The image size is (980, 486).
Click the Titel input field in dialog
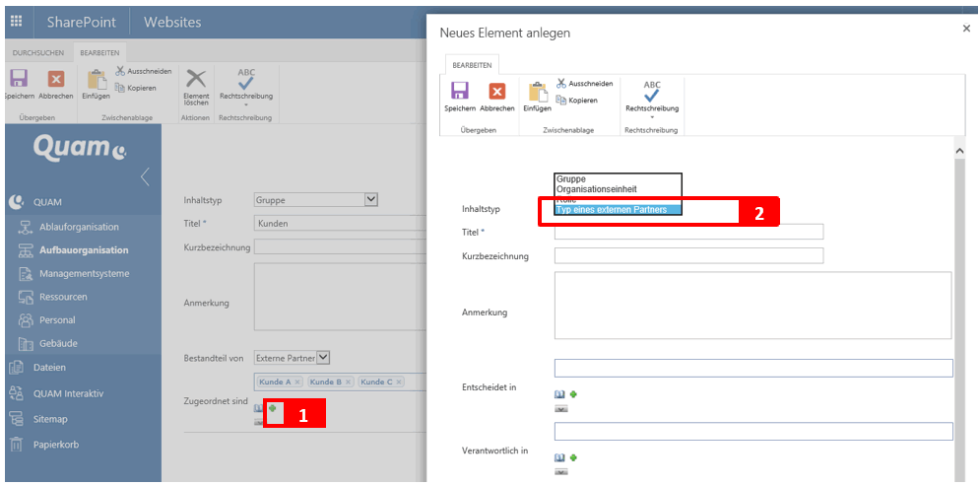coord(688,232)
